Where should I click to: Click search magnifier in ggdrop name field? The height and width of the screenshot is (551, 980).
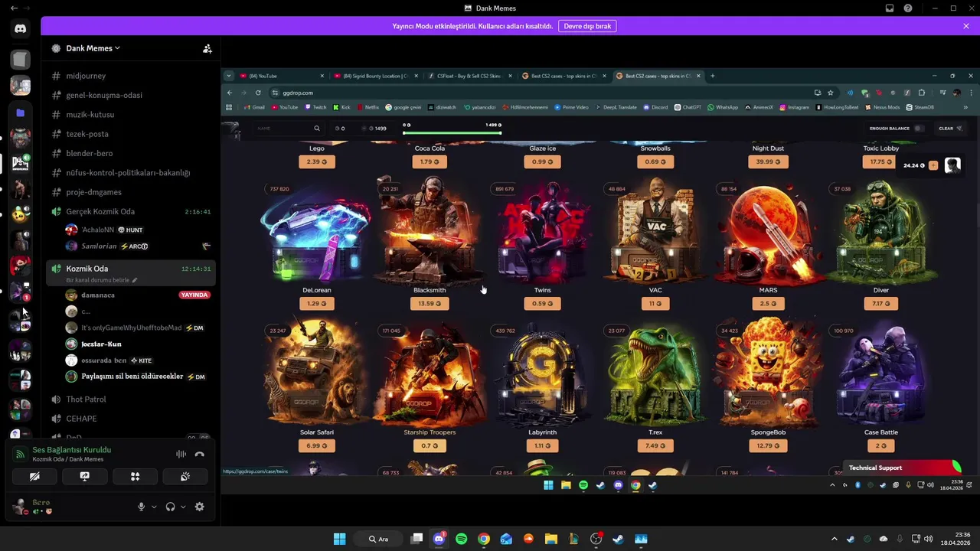tap(317, 129)
